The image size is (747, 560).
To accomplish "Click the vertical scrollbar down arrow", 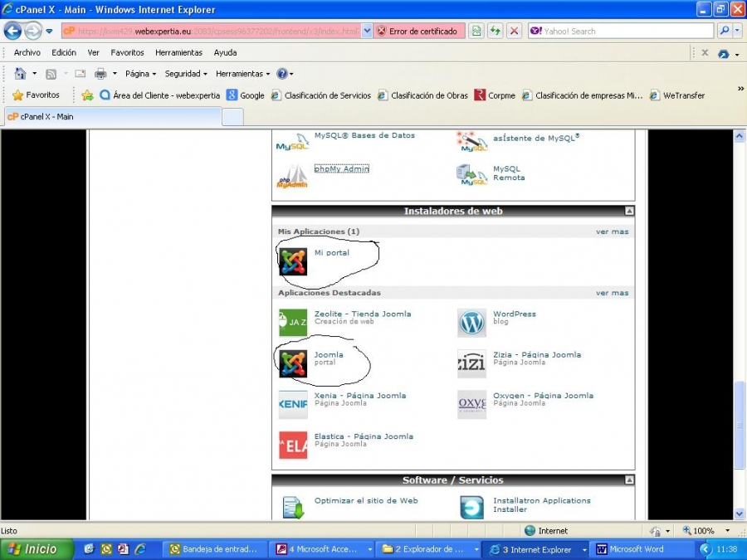I will (740, 514).
